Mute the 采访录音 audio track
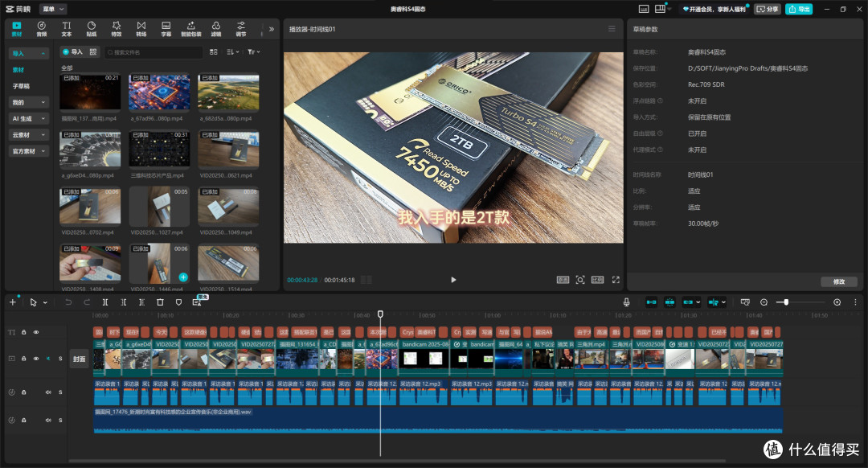The height and width of the screenshot is (468, 868). click(x=48, y=392)
